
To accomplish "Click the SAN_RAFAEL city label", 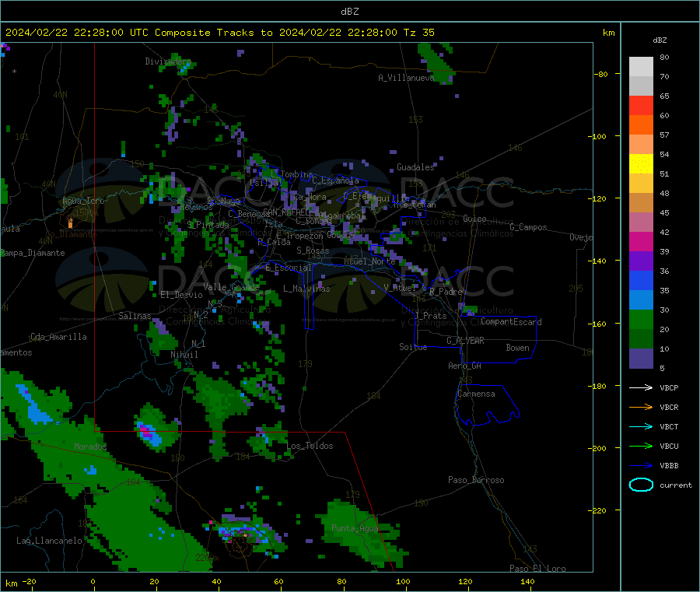I will point(287,212).
